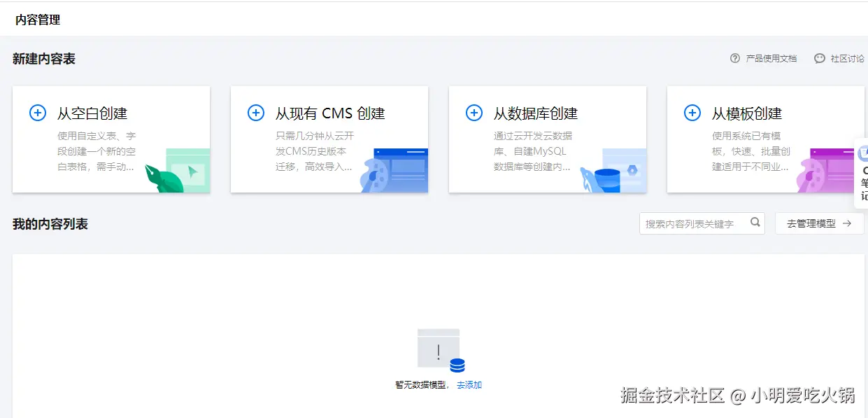
Task: Click the plus icon on 从模板创建 card
Action: (x=692, y=112)
